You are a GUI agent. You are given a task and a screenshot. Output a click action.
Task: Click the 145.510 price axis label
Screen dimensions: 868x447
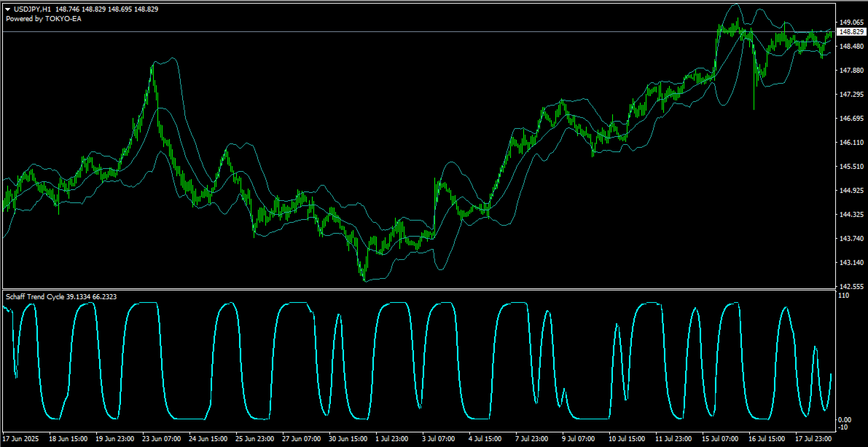click(x=851, y=167)
